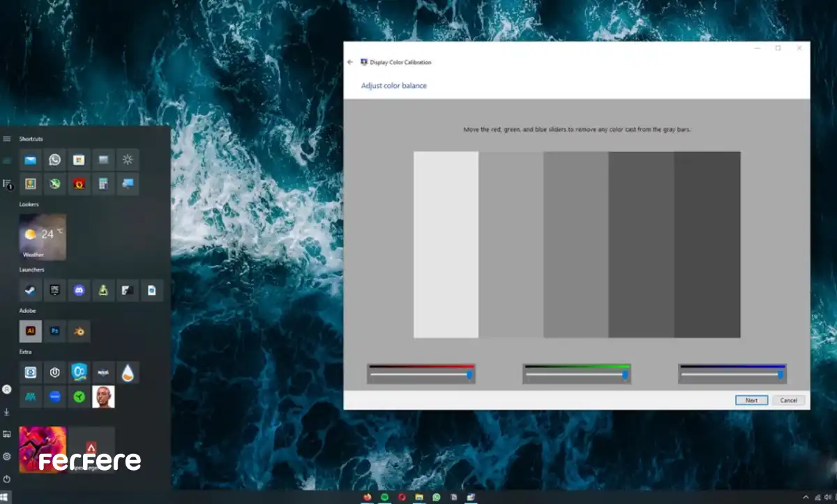Launch Steam from the Launchers group

point(30,290)
